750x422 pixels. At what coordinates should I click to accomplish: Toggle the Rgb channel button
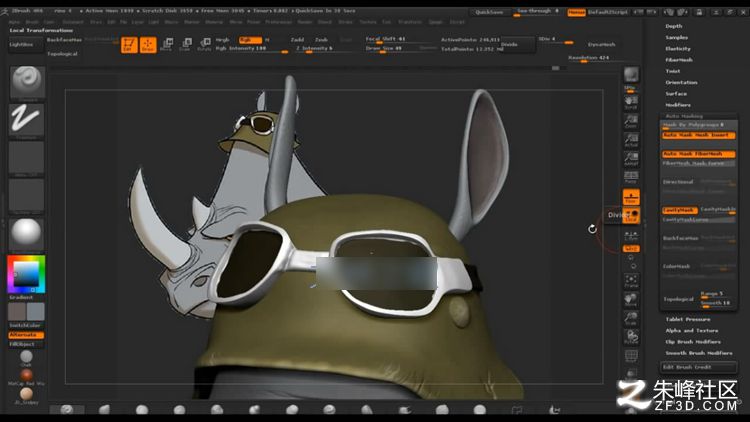coord(250,40)
